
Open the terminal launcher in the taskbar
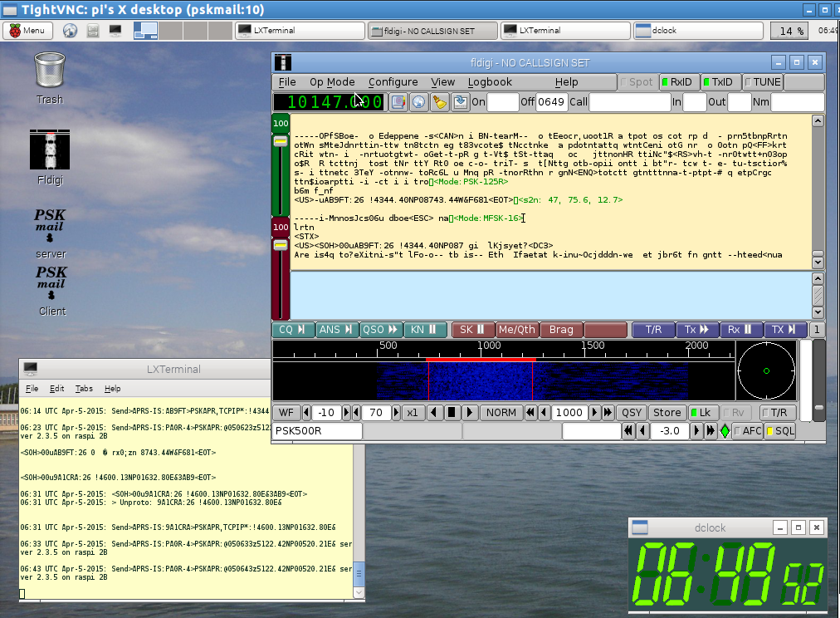(x=115, y=31)
